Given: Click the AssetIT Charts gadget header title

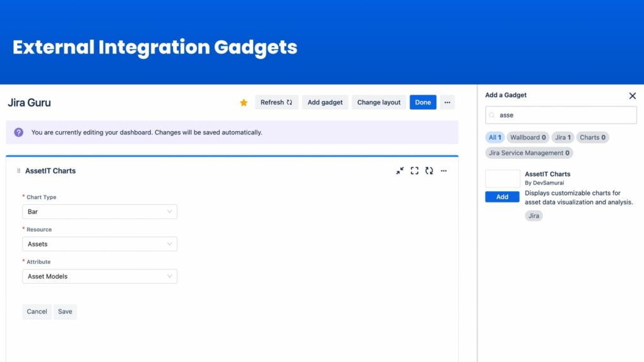Looking at the screenshot, I should click(51, 171).
